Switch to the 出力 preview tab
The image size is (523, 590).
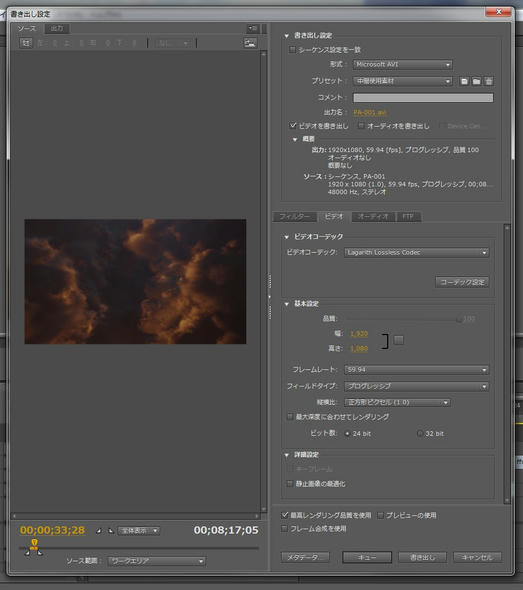57,28
